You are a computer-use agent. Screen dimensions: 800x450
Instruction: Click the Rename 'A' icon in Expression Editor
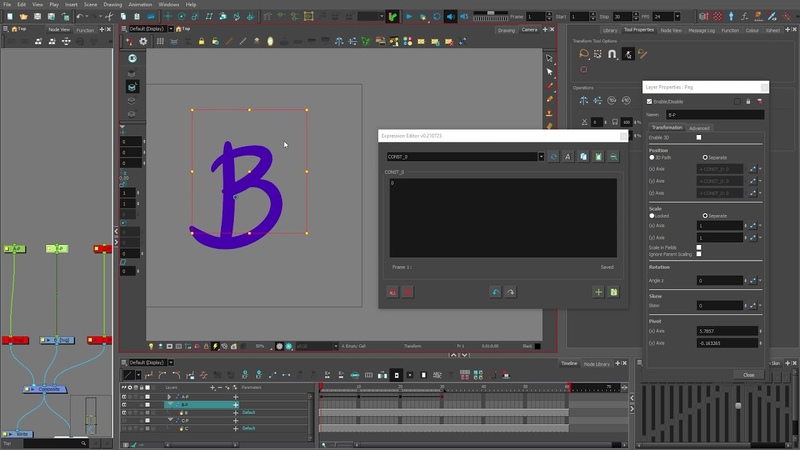point(567,157)
